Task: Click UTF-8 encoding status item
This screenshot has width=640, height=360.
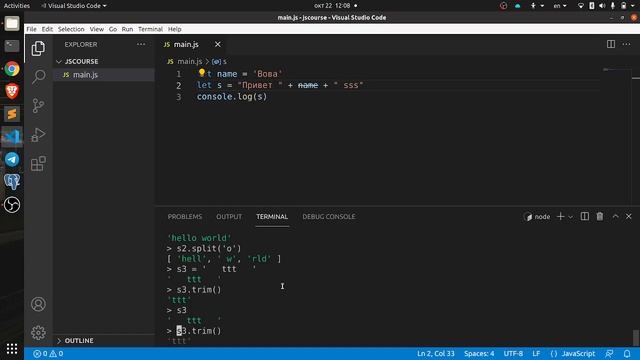Action: click(513, 353)
